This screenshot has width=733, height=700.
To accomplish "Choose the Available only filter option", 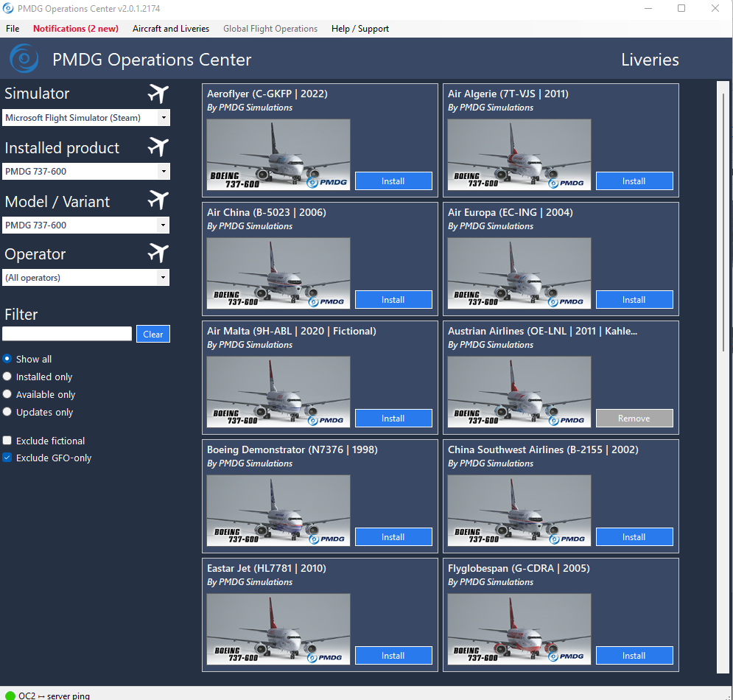I will coord(7,394).
